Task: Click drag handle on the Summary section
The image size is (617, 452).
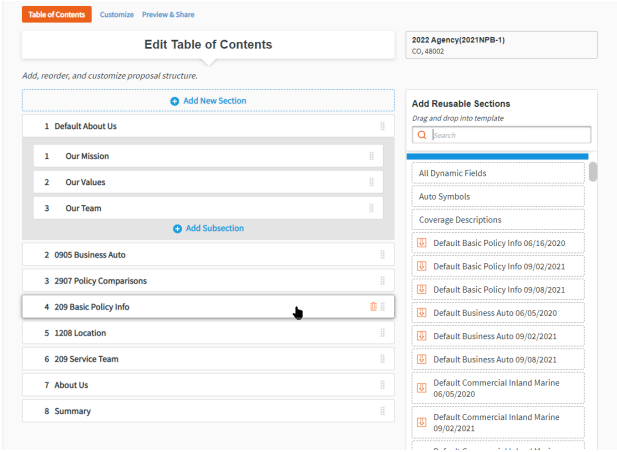Action: [x=382, y=411]
